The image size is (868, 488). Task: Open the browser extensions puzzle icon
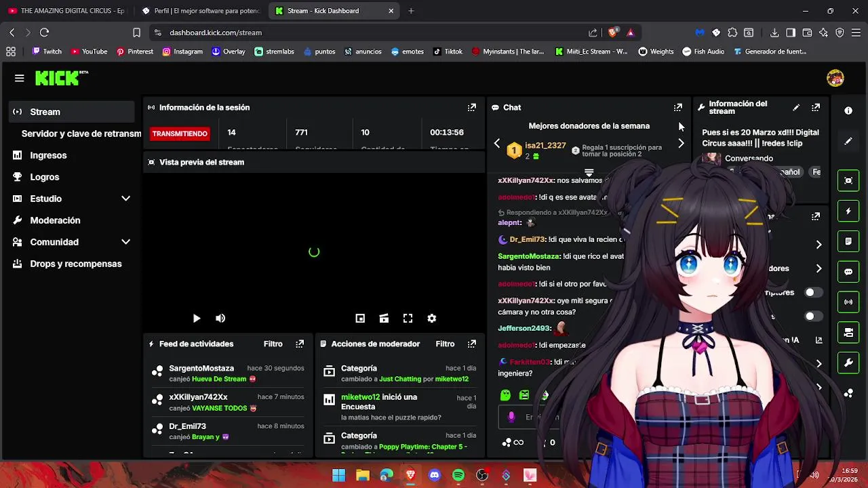click(732, 33)
